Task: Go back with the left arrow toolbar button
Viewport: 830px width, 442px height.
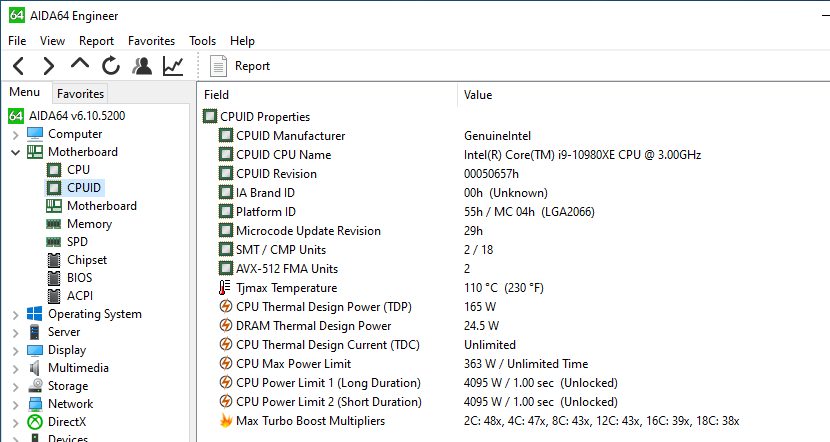Action: [x=19, y=66]
